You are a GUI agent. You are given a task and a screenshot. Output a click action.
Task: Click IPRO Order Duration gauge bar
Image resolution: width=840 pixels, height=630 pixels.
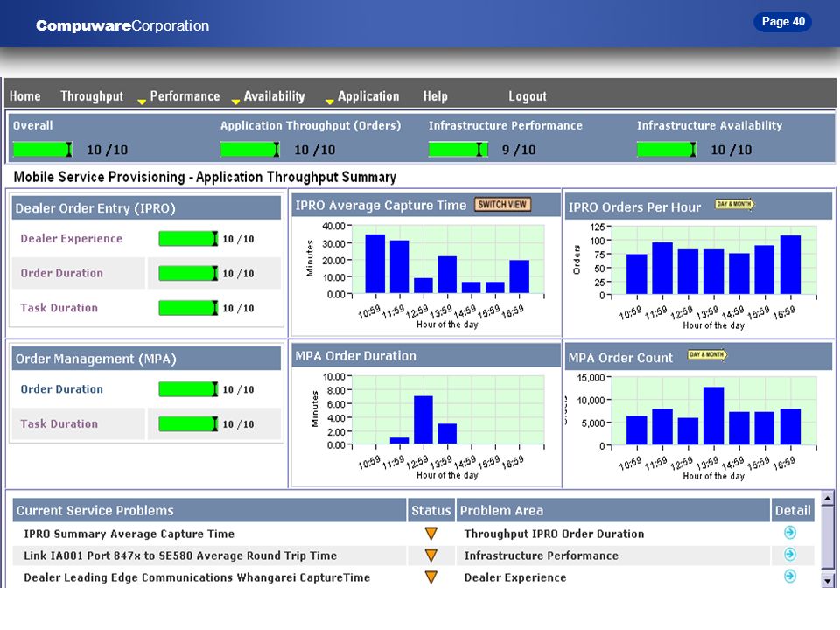(189, 273)
